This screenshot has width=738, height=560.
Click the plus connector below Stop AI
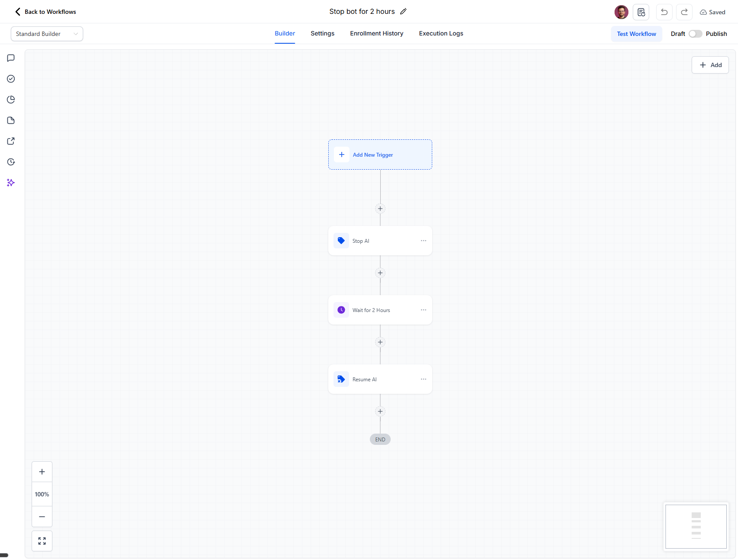click(x=380, y=273)
